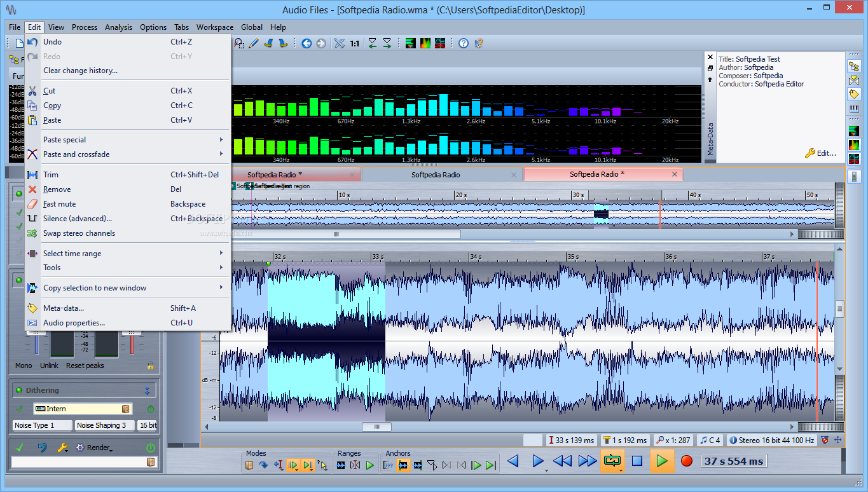868x492 pixels.
Task: Click the blue help question mark icon
Action: (464, 43)
